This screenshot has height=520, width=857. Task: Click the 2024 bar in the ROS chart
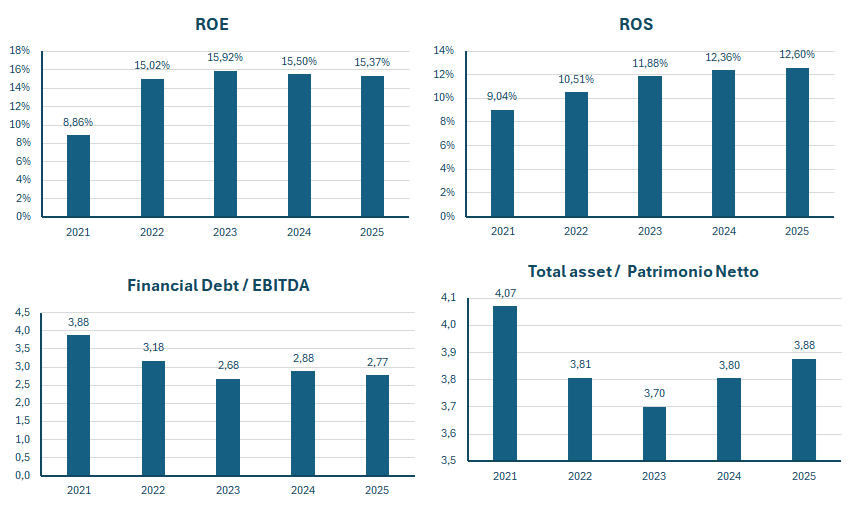[723, 143]
